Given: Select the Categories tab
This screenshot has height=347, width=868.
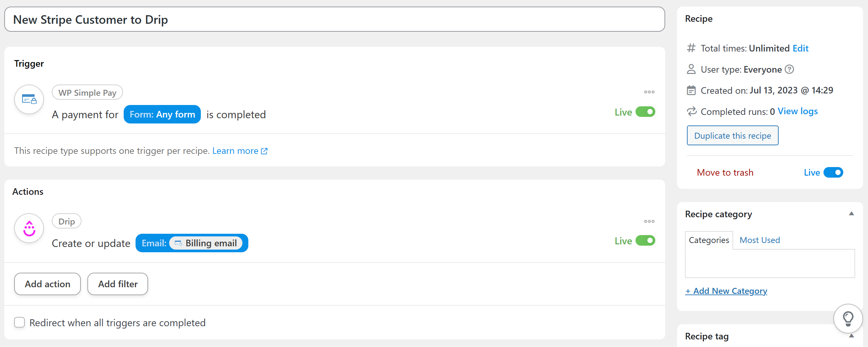Looking at the screenshot, I should (709, 240).
